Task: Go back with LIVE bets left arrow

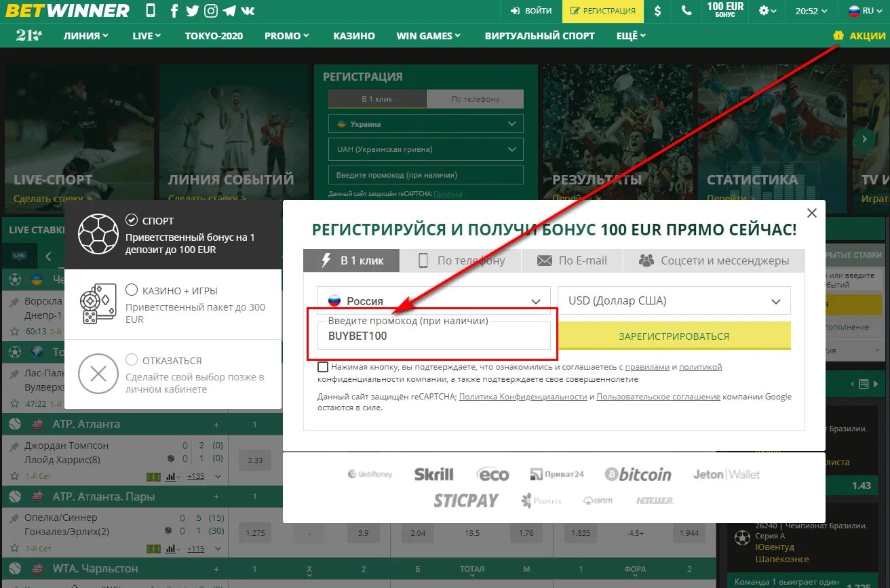Action: point(48,256)
